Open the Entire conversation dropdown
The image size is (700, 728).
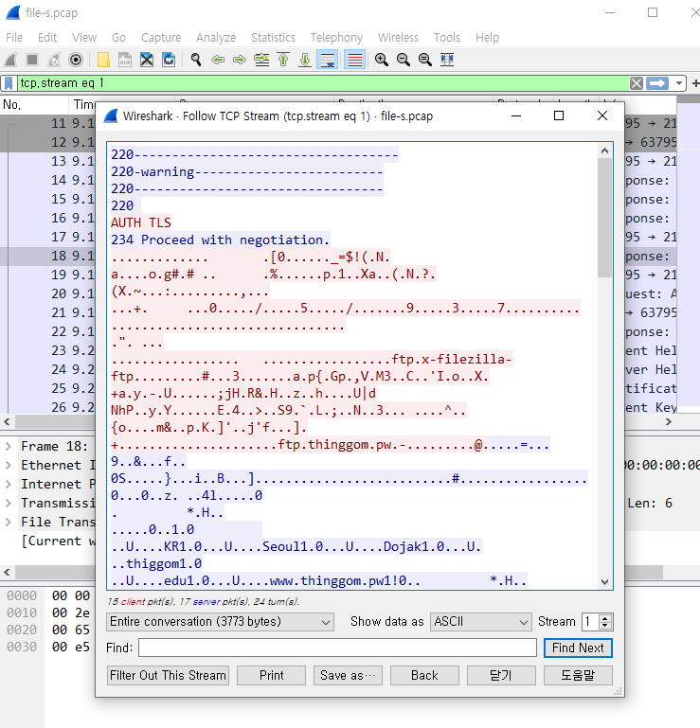pos(220,622)
